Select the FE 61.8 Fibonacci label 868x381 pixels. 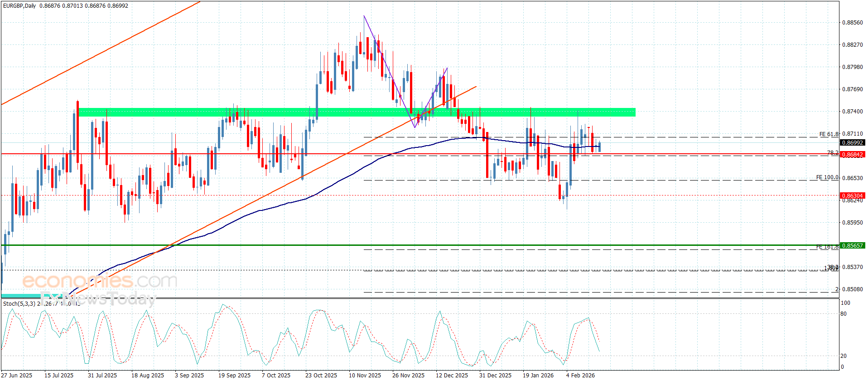829,134
